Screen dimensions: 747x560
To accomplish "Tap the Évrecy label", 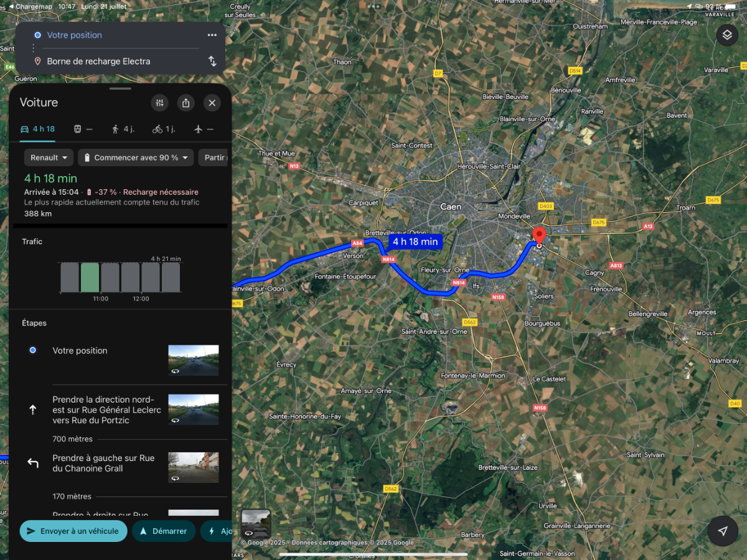I will pos(286,365).
